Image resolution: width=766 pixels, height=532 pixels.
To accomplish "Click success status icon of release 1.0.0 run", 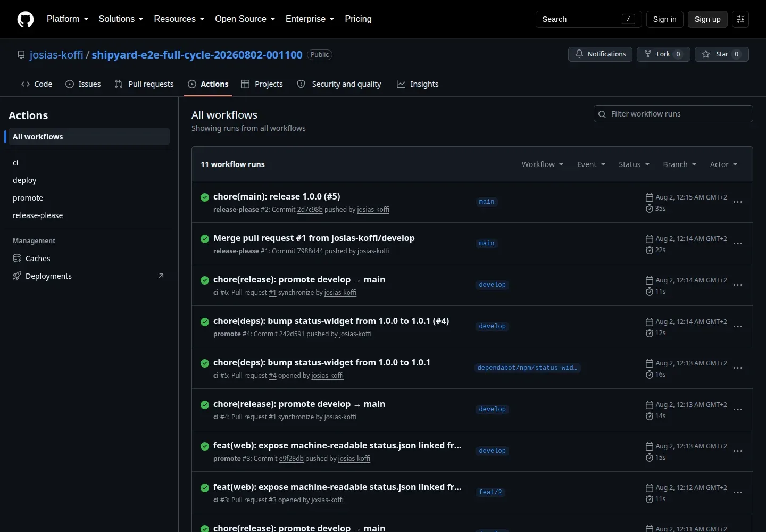I will [205, 197].
